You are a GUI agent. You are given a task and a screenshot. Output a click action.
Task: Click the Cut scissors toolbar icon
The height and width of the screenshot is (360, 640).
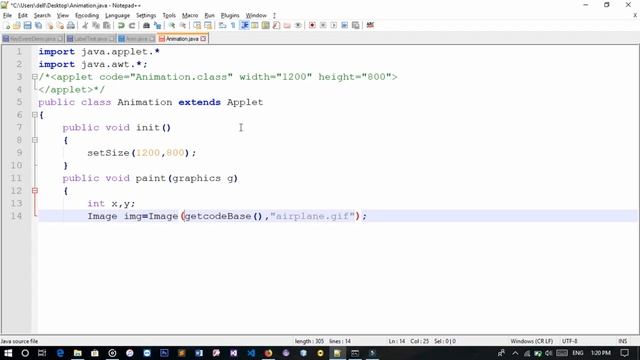point(85,25)
